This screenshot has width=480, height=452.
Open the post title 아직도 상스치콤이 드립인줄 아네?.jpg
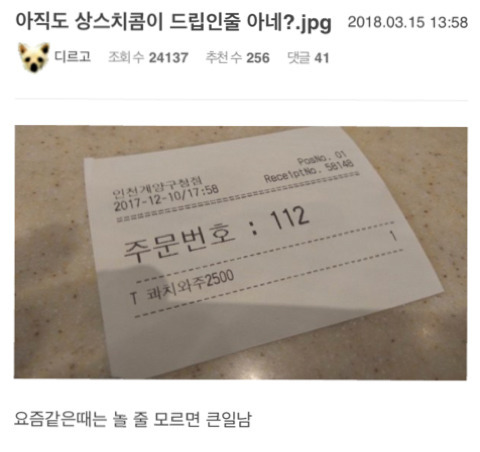coord(173,22)
